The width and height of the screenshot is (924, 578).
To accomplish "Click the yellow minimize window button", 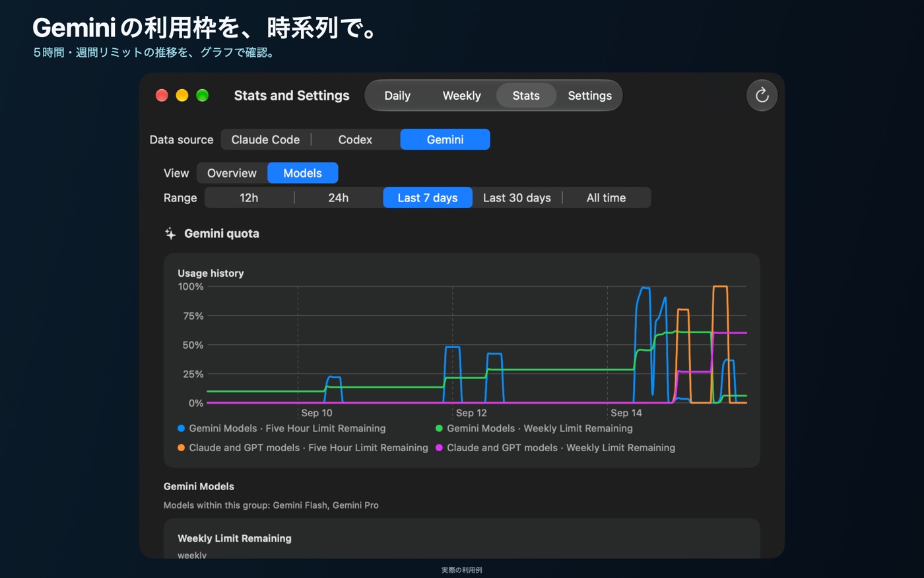I will (182, 95).
